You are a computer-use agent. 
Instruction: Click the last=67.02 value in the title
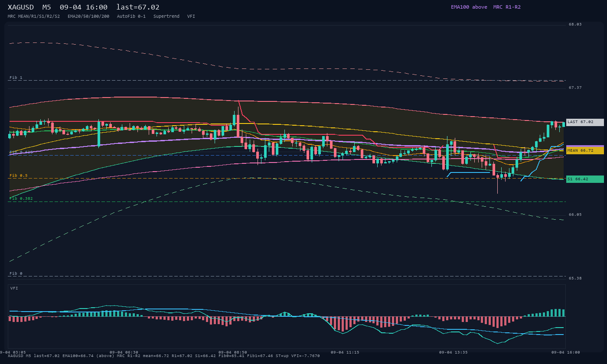(x=138, y=7)
